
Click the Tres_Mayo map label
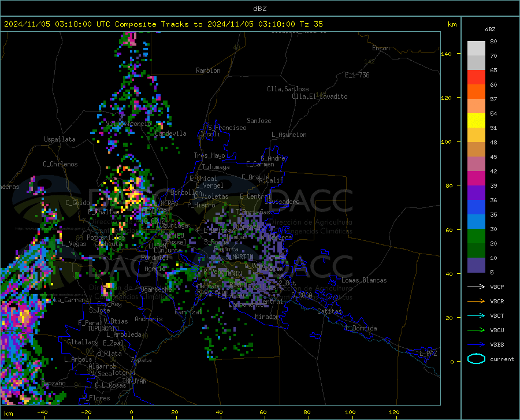pos(209,155)
